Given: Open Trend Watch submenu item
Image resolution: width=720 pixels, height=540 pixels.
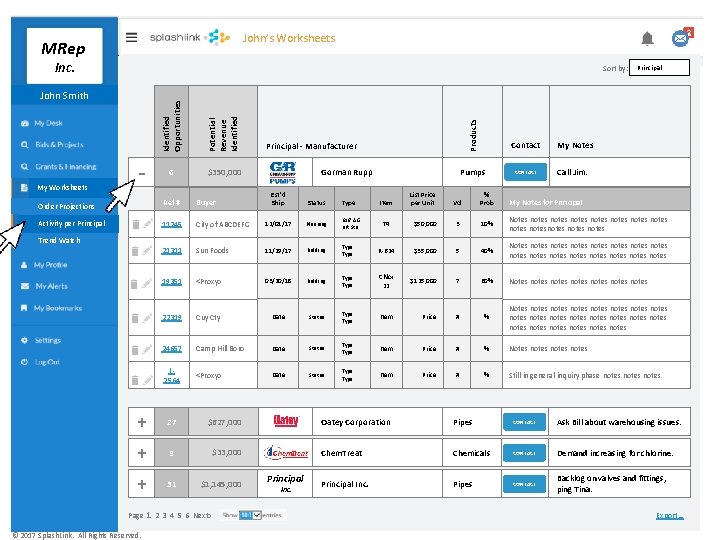Looking at the screenshot, I should point(59,240).
